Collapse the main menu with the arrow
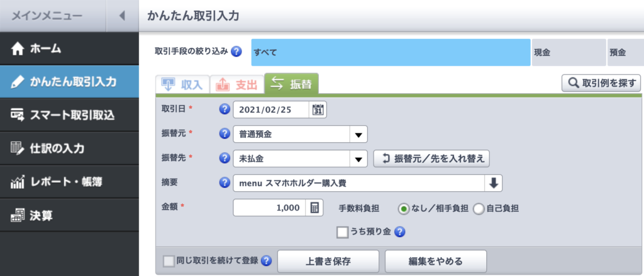Screen dimensions: 644x276 point(122,16)
